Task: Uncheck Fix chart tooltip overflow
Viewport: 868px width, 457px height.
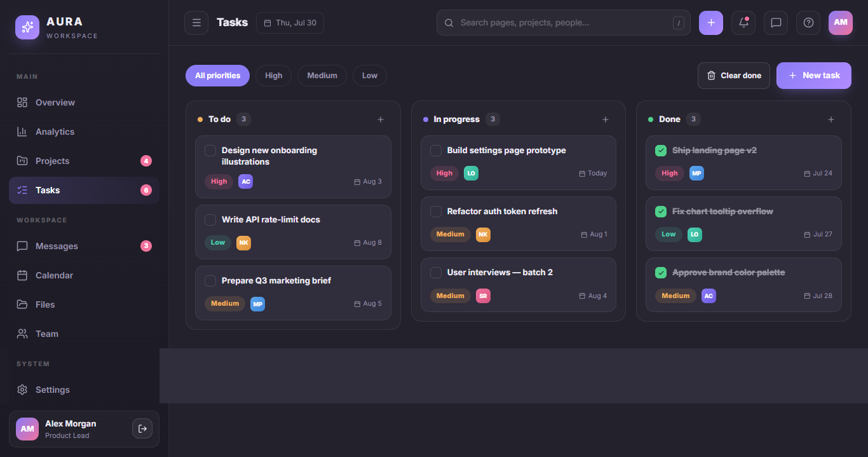Action: [661, 212]
